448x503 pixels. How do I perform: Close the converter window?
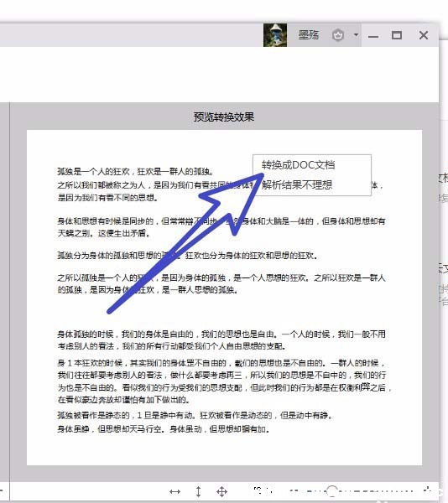pyautogui.click(x=424, y=35)
